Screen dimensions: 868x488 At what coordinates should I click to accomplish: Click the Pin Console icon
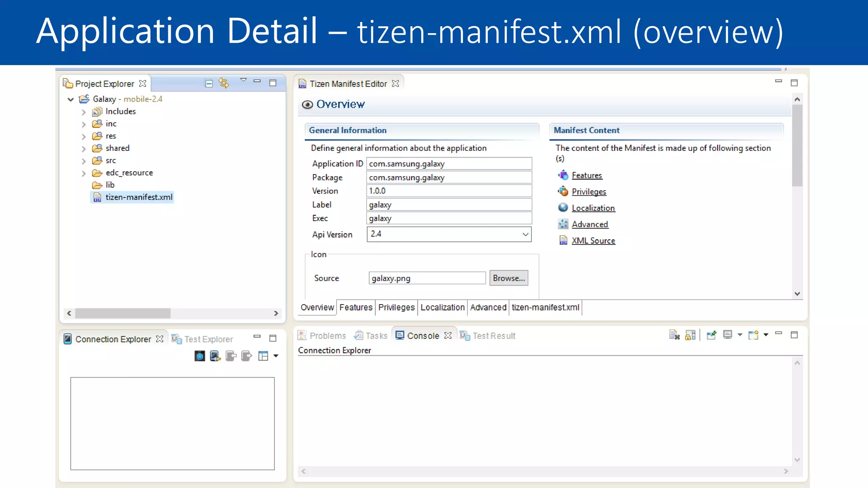click(711, 335)
